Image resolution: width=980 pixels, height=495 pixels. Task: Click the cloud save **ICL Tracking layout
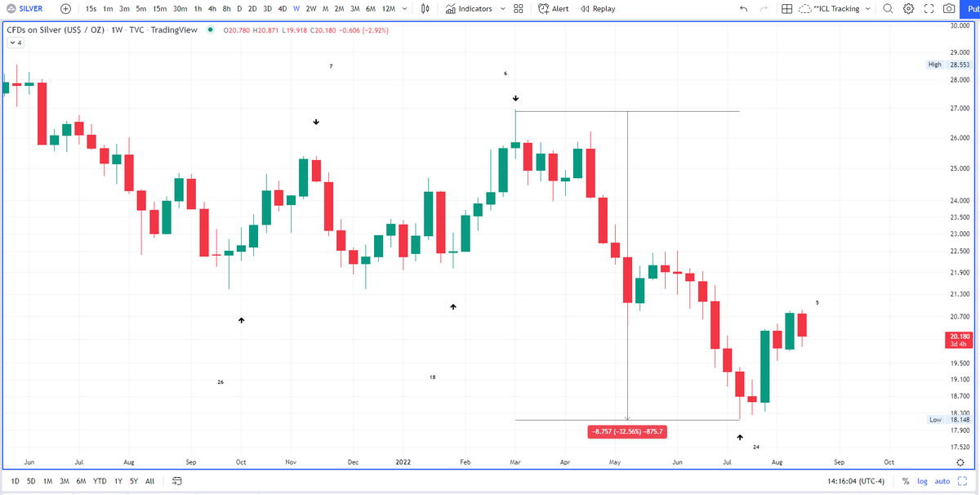(829, 8)
